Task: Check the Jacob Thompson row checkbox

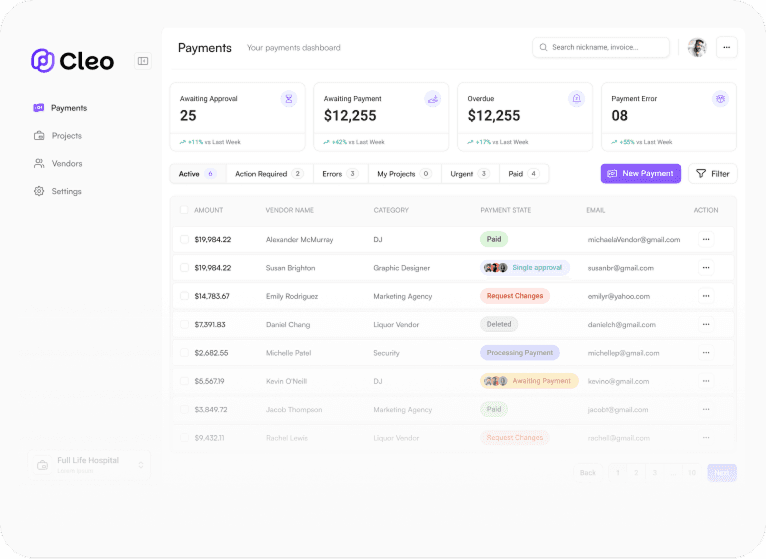Action: (184, 409)
